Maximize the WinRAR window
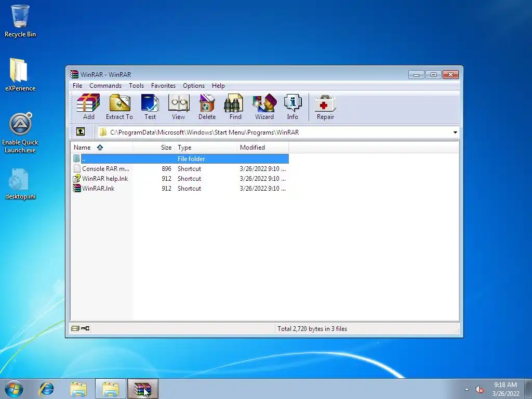The width and height of the screenshot is (532, 399). pyautogui.click(x=433, y=74)
